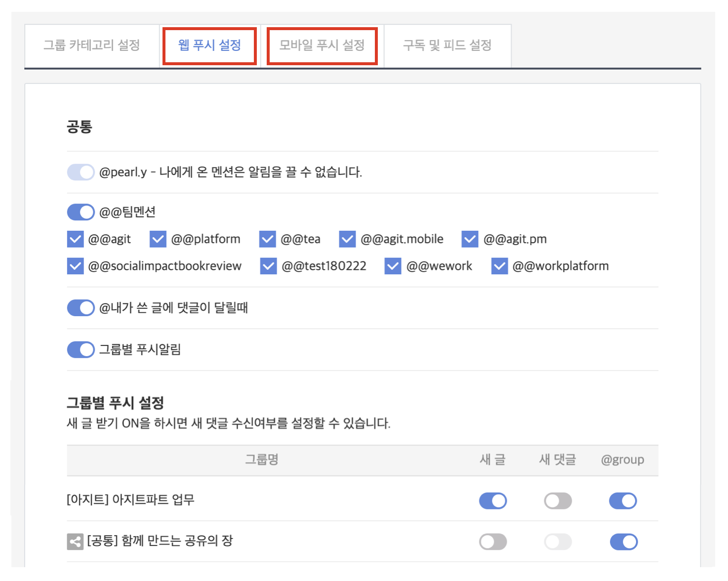728x581 pixels.
Task: Uncheck @@agit.mobile mention checkbox
Action: (x=348, y=240)
